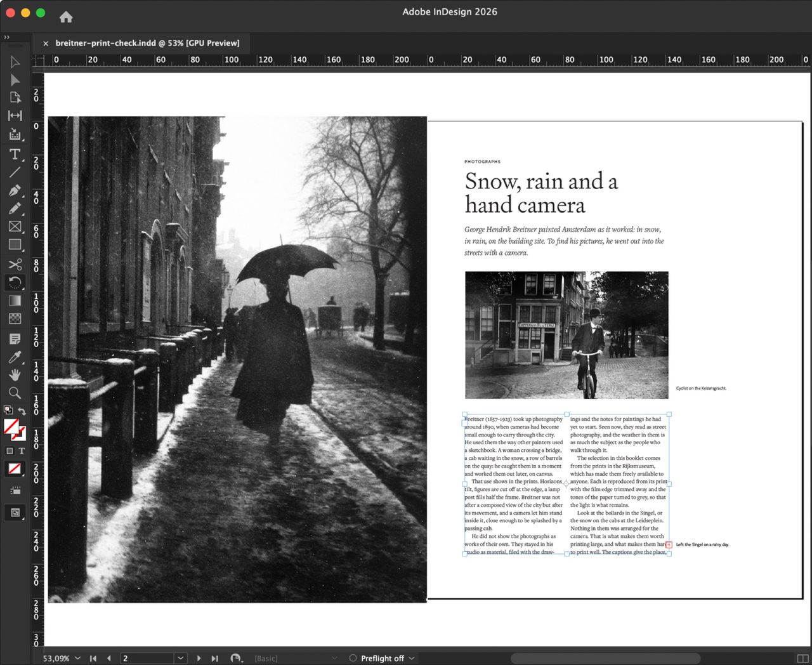This screenshot has width=812, height=665.
Task: Click the Apply None swatch
Action: point(14,469)
